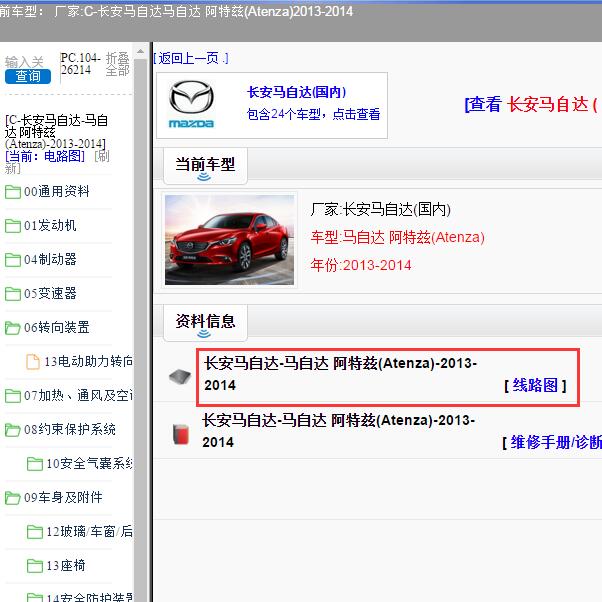Image resolution: width=602 pixels, height=602 pixels.
Task: Click the folder icon of 07加热、通风及空调
Action: (13, 395)
